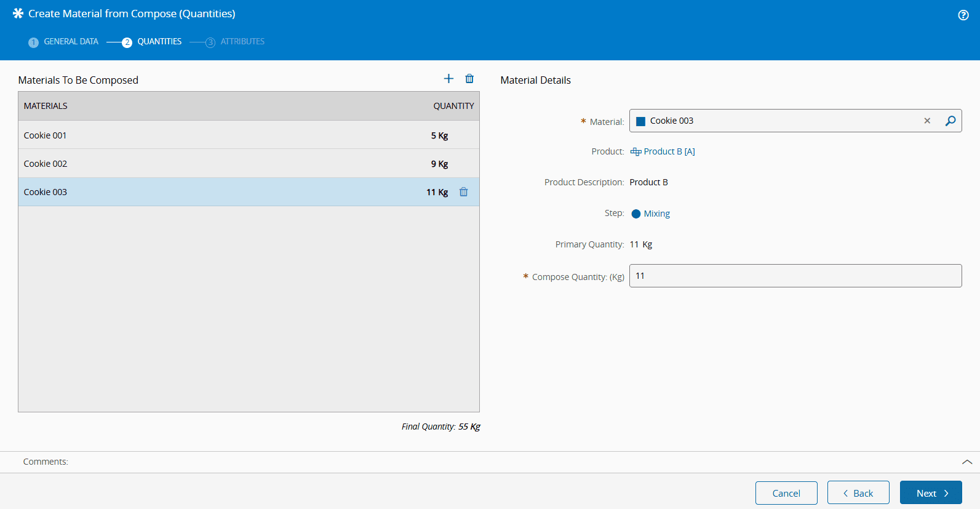
Task: Cancel the compose wizard
Action: (x=786, y=493)
